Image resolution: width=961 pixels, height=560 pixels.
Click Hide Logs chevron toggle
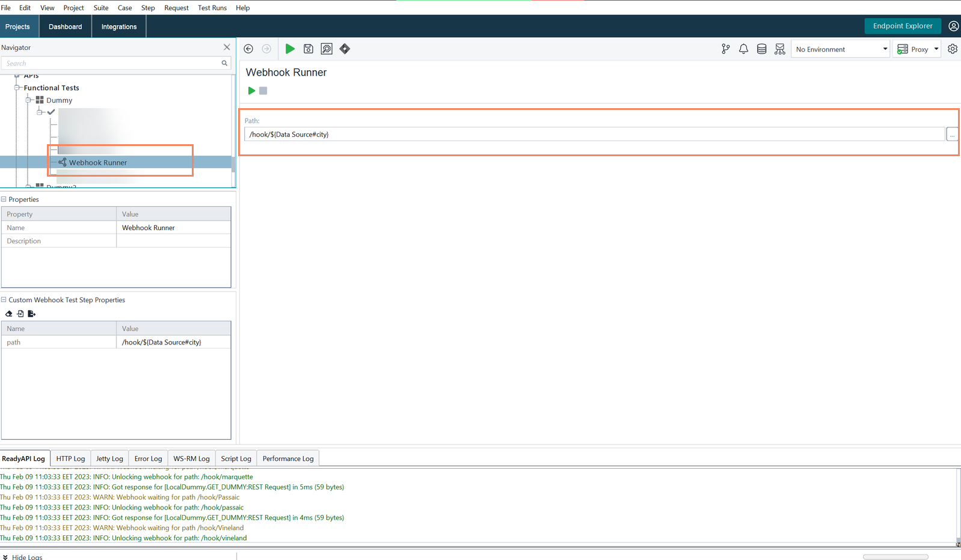tap(5, 557)
